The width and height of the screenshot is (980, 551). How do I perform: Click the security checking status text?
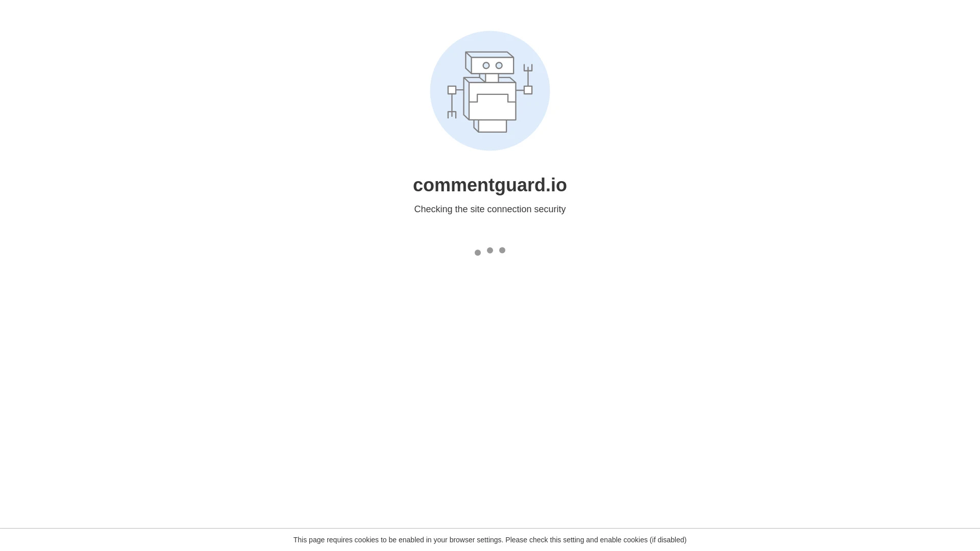point(489,209)
